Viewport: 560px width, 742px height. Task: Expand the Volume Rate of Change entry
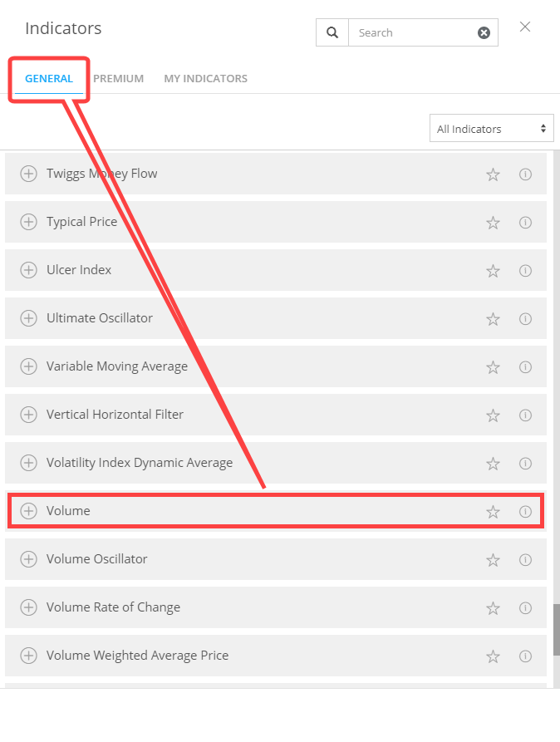[x=29, y=607]
